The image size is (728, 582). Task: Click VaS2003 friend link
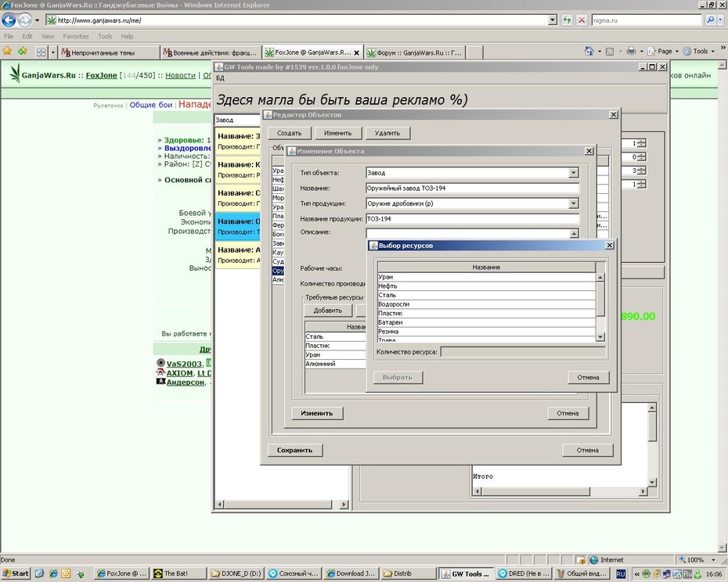(x=184, y=364)
